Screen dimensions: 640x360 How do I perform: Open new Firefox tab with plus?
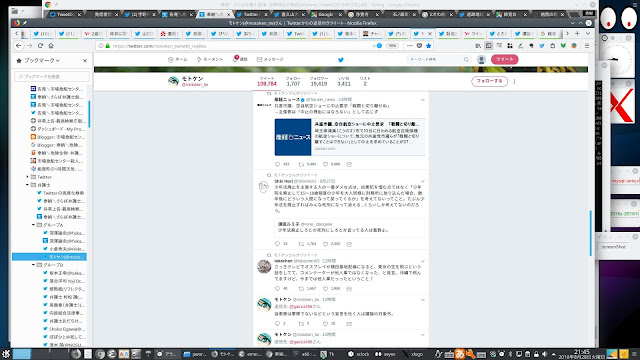click(x=577, y=33)
